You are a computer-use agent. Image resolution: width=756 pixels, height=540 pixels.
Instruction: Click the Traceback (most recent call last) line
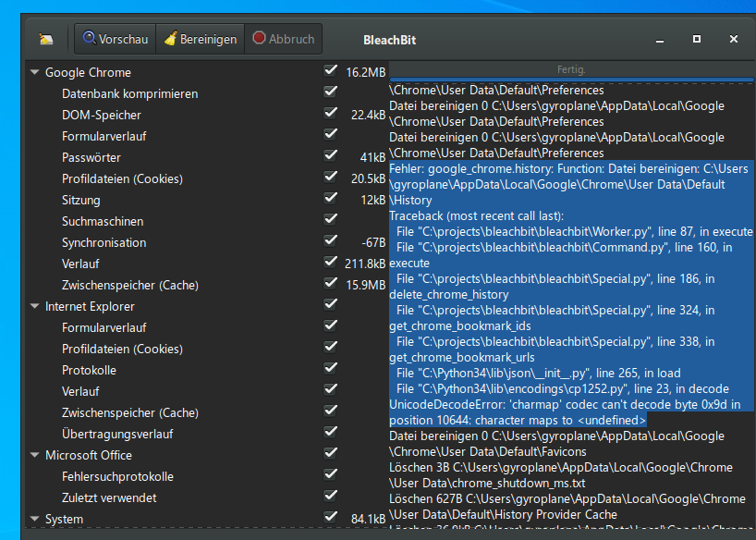tap(476, 216)
